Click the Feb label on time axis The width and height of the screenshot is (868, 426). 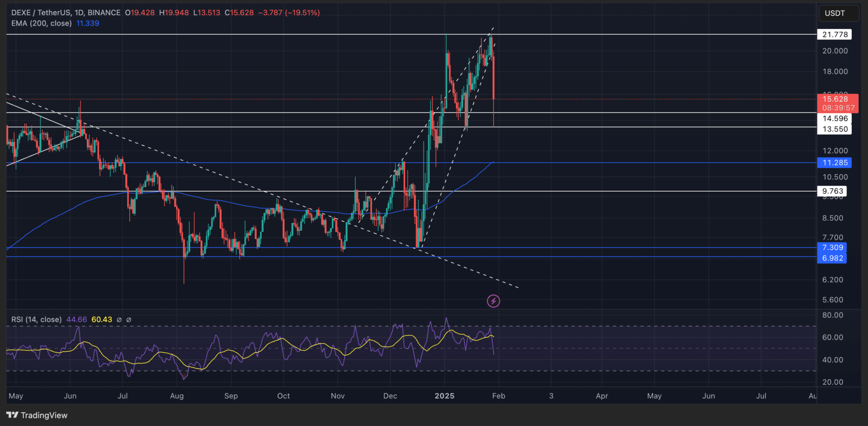[x=499, y=396]
